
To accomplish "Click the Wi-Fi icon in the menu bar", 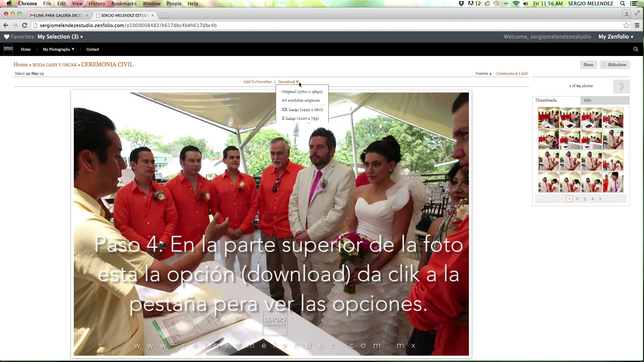I will (x=516, y=4).
